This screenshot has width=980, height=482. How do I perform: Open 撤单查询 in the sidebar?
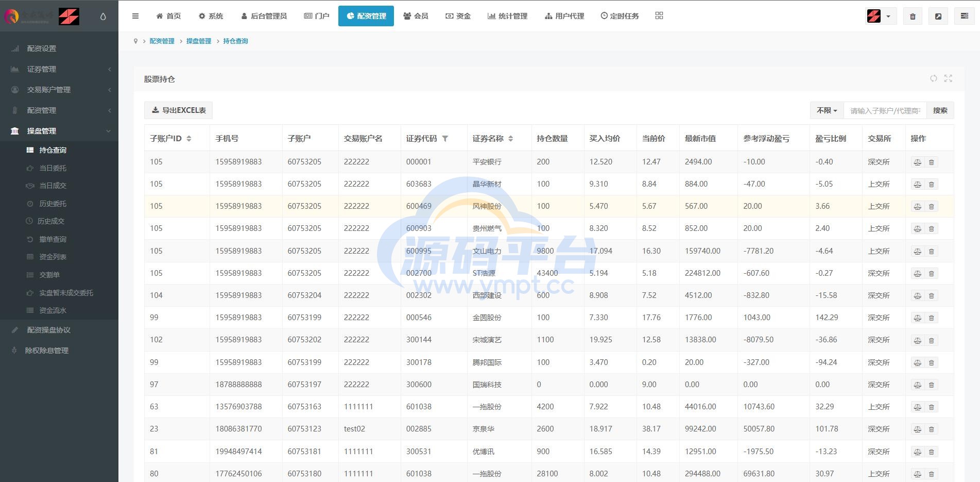tap(53, 239)
